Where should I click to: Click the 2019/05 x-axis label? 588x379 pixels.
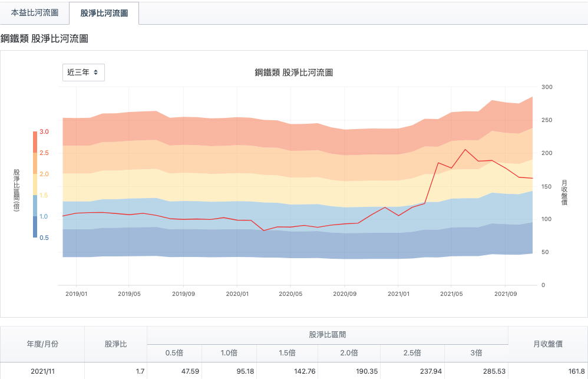tap(129, 294)
